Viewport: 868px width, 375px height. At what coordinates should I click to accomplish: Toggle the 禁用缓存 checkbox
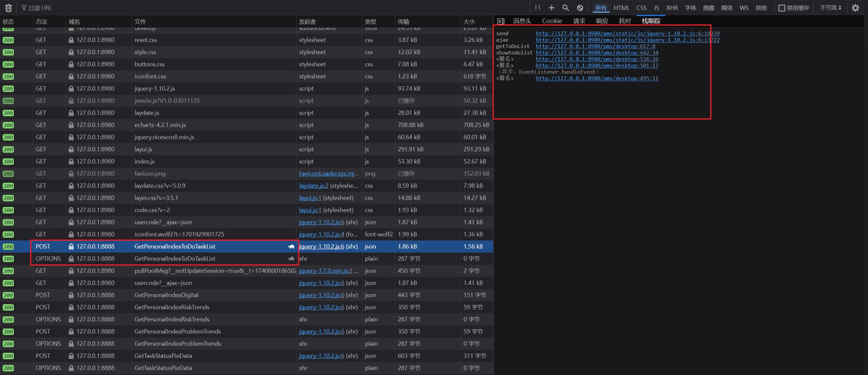coord(781,8)
